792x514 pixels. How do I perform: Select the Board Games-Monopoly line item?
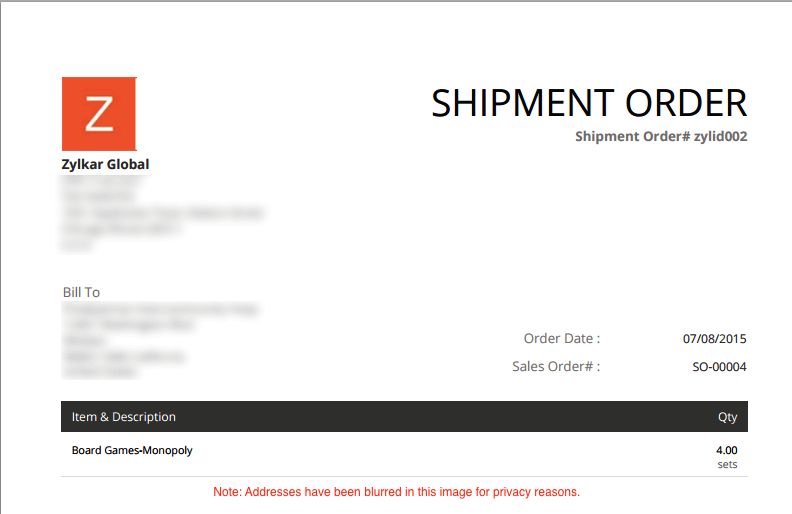point(132,450)
